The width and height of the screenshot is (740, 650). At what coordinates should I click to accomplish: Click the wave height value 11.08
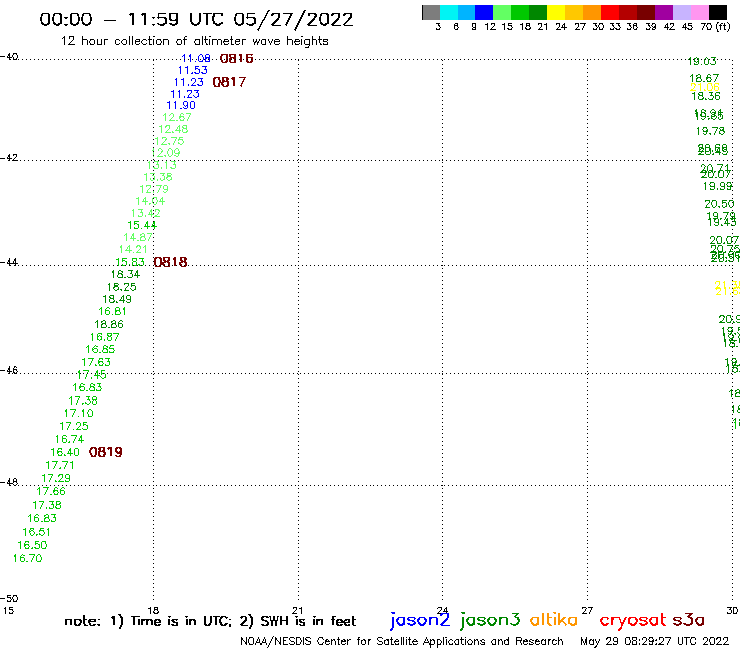[196, 59]
